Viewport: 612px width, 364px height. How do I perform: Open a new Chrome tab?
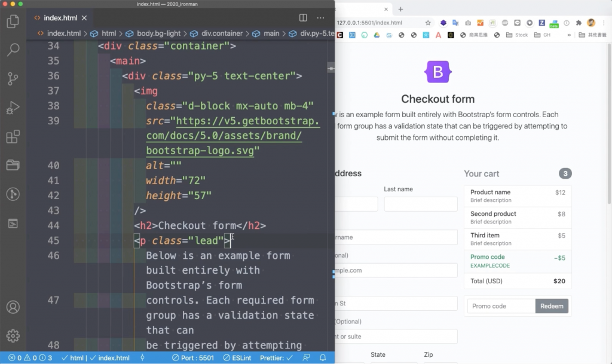(x=400, y=9)
